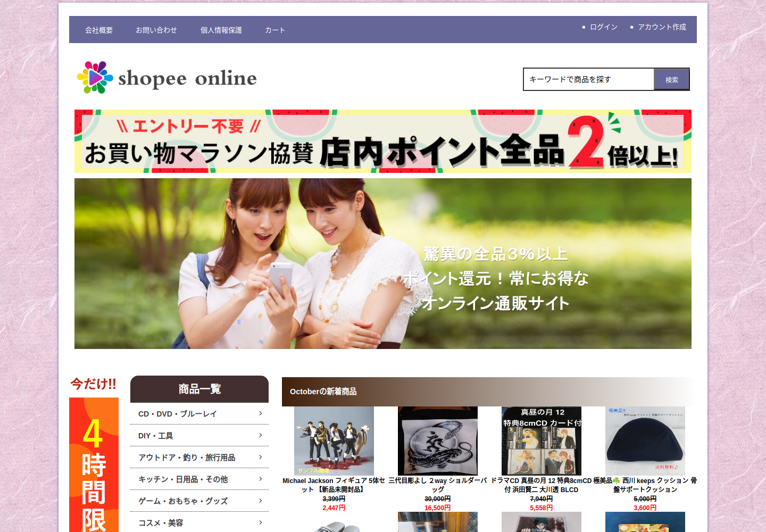
Task: Select the DIY・工具 category
Action: [x=199, y=436]
